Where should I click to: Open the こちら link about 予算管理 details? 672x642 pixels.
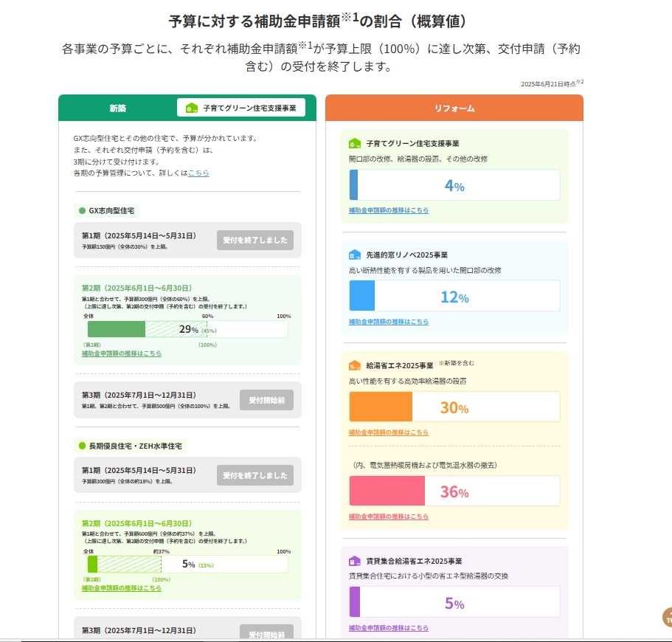(197, 173)
